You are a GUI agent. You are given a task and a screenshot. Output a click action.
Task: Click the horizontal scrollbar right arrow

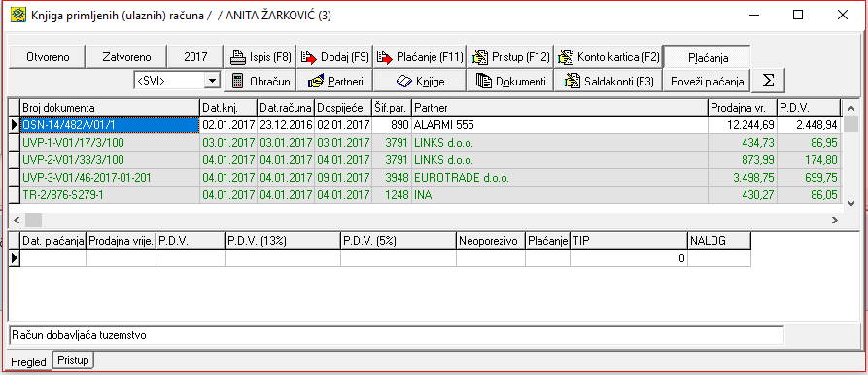[834, 220]
